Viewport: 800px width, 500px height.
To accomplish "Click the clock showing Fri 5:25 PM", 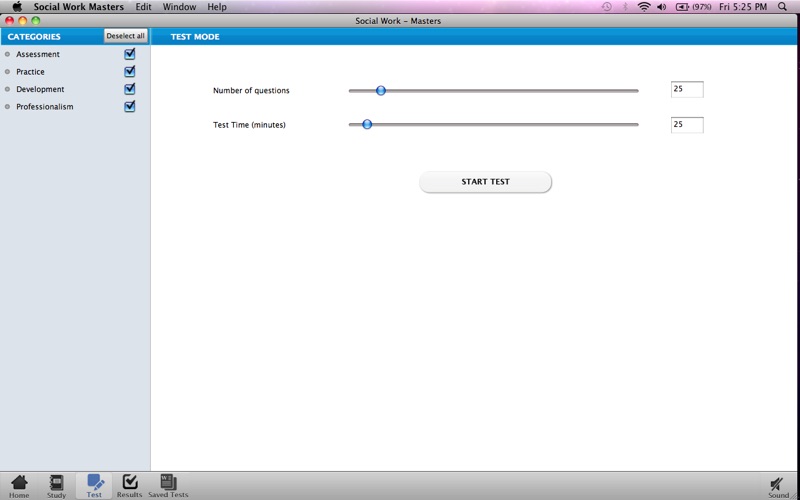I will coord(743,7).
